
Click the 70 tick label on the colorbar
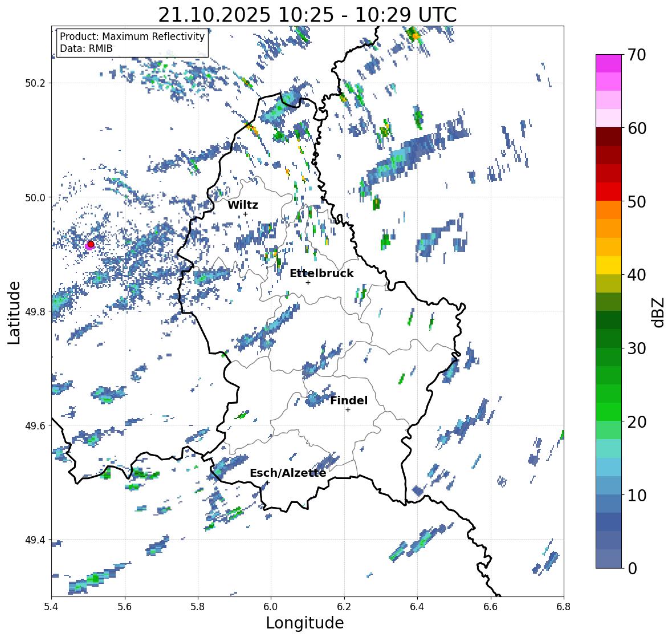tap(637, 55)
